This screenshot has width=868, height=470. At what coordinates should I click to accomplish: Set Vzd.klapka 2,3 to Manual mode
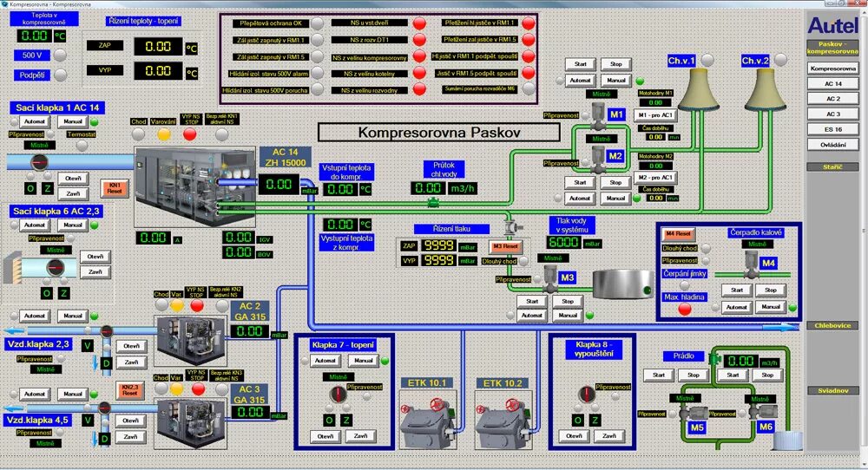click(x=73, y=316)
